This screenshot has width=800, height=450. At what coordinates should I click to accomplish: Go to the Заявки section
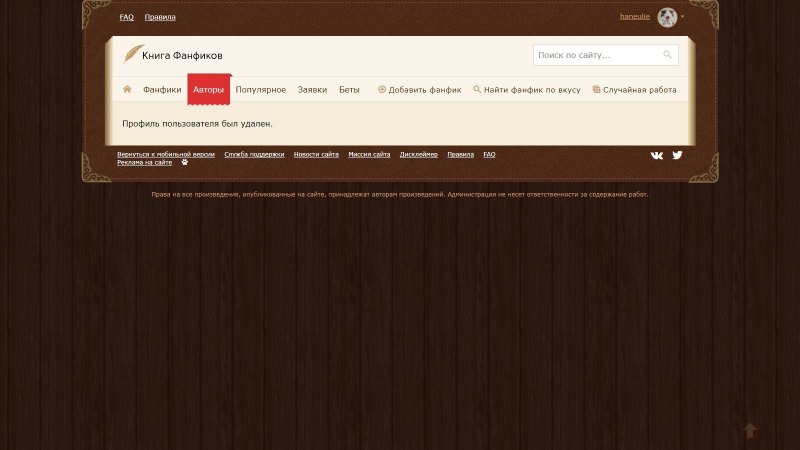coord(312,90)
